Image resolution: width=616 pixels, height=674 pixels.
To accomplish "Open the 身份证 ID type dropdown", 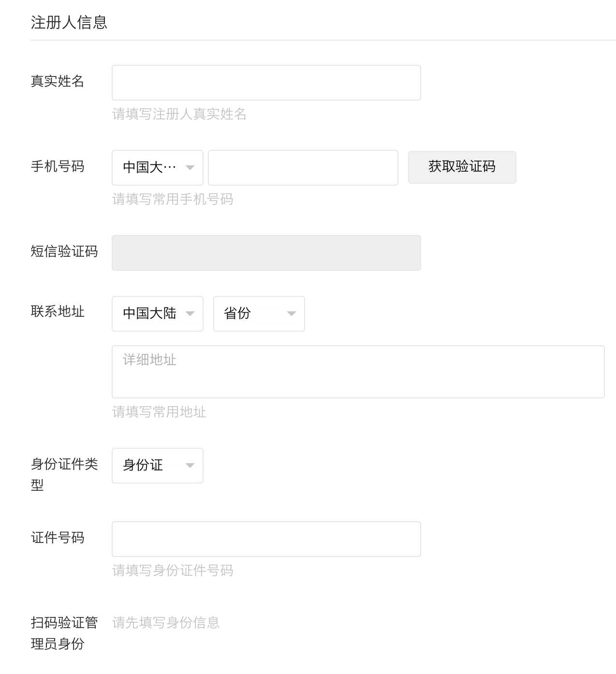I will [x=157, y=466].
